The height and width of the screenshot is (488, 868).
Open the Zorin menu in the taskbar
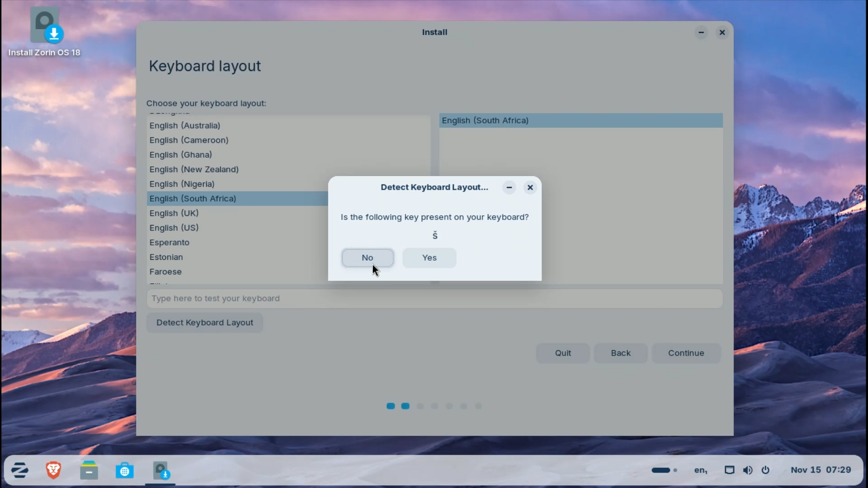click(20, 470)
